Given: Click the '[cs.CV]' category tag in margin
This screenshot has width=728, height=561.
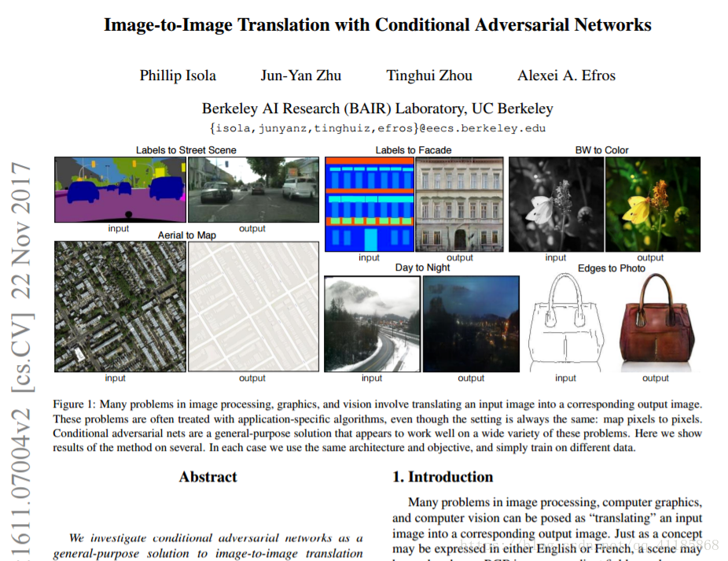Looking at the screenshot, I should coord(21,353).
